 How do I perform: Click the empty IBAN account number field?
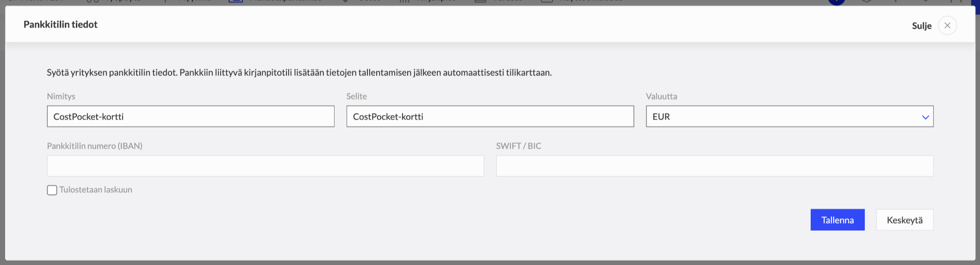pyautogui.click(x=265, y=166)
